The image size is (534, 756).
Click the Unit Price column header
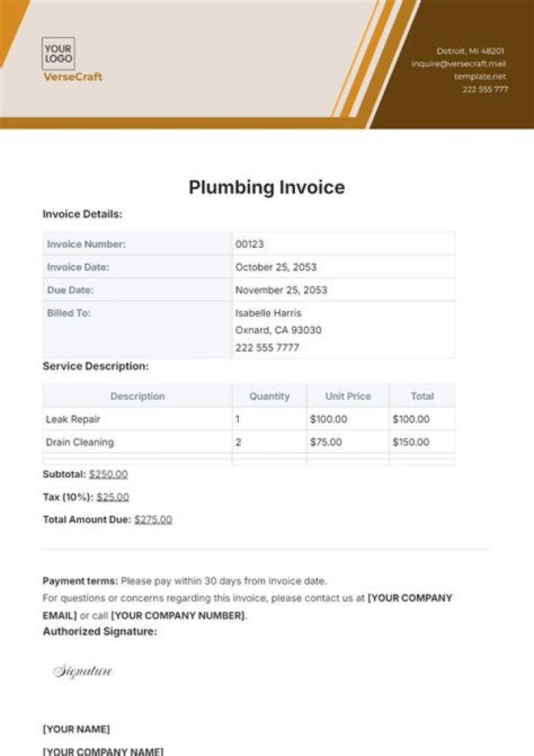click(348, 396)
